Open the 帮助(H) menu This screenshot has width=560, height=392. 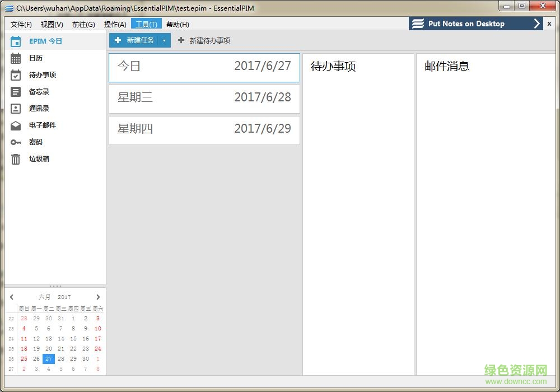[178, 24]
